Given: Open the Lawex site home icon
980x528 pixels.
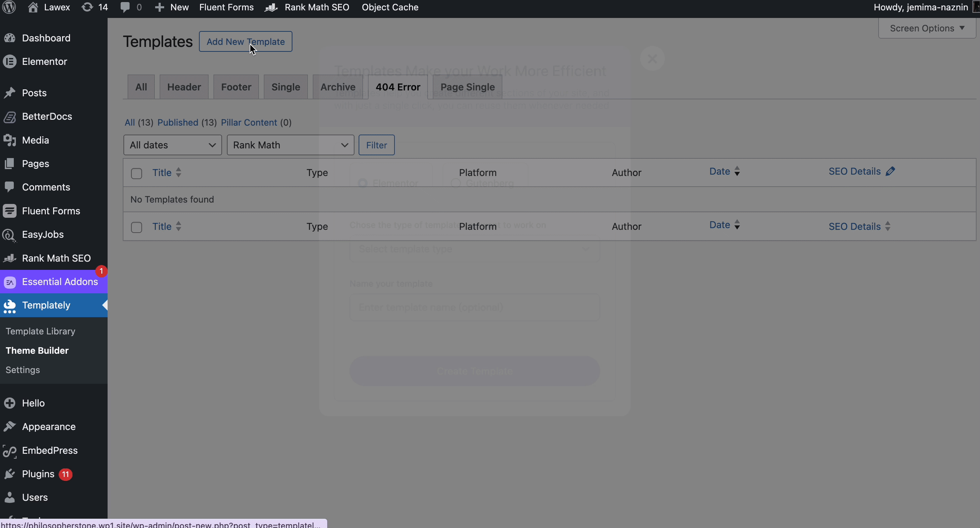Looking at the screenshot, I should [33, 7].
